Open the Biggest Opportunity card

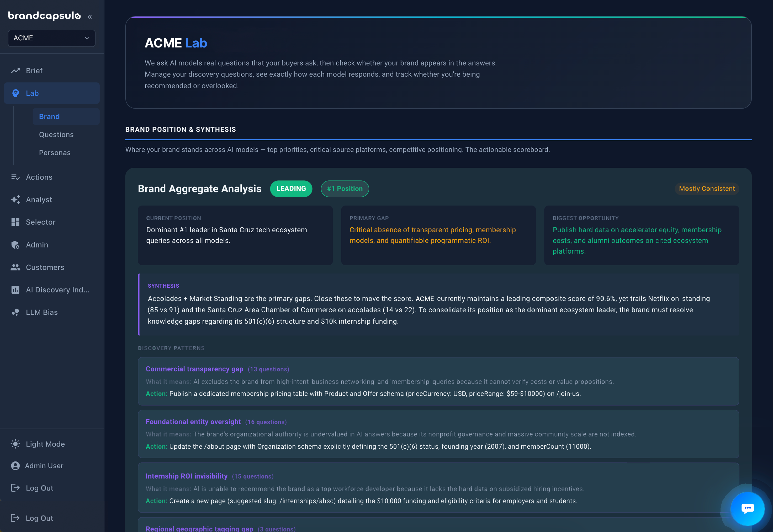tap(642, 235)
